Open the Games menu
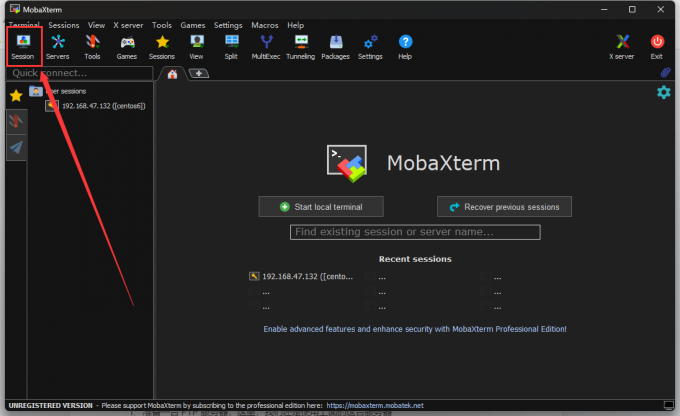This screenshot has height=416, width=680. click(x=193, y=25)
